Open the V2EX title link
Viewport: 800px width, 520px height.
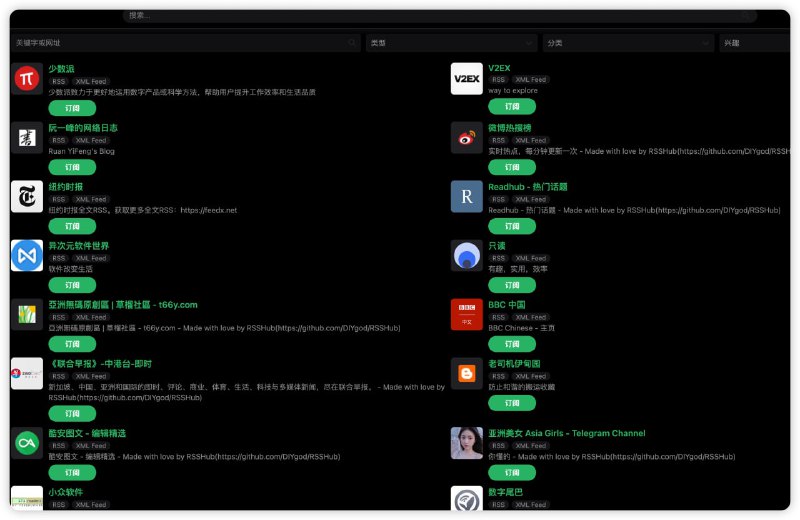(x=499, y=68)
